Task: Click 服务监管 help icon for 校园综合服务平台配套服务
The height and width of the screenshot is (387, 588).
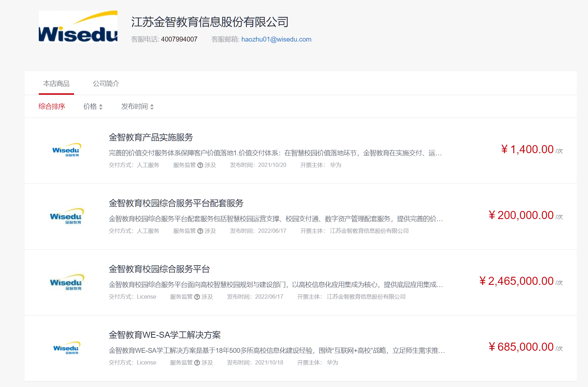Action: point(200,231)
